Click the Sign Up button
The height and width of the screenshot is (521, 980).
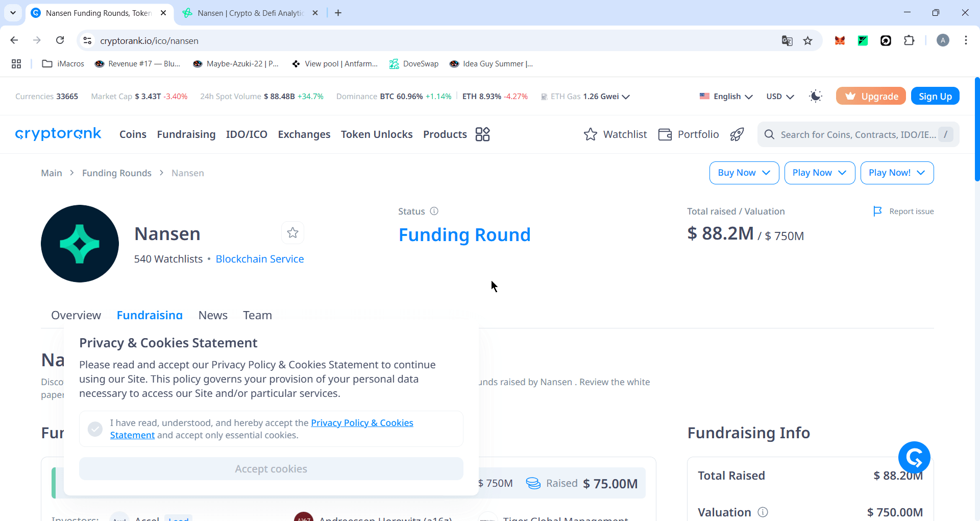coord(935,96)
